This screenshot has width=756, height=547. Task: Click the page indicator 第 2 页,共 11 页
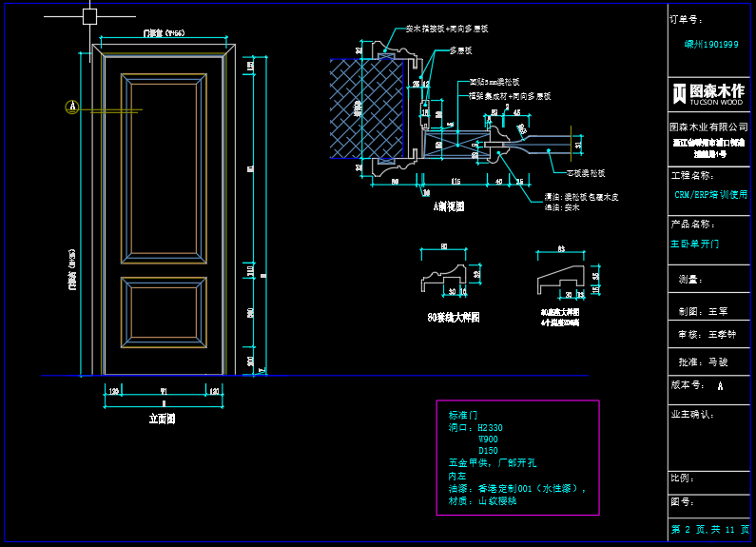click(x=710, y=529)
